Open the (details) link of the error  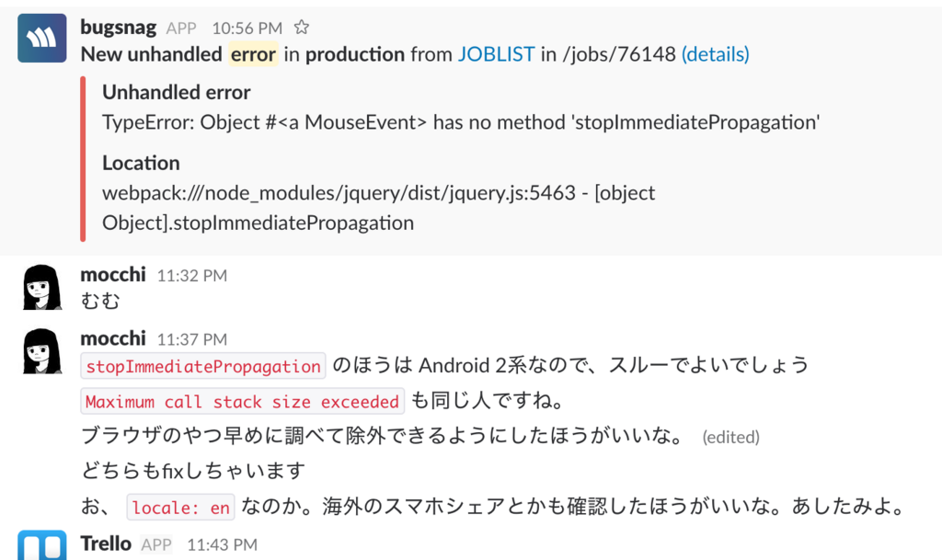click(715, 54)
